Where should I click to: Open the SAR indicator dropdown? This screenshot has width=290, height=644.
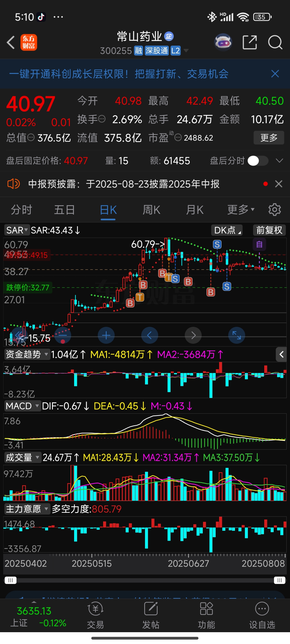pyautogui.click(x=17, y=230)
